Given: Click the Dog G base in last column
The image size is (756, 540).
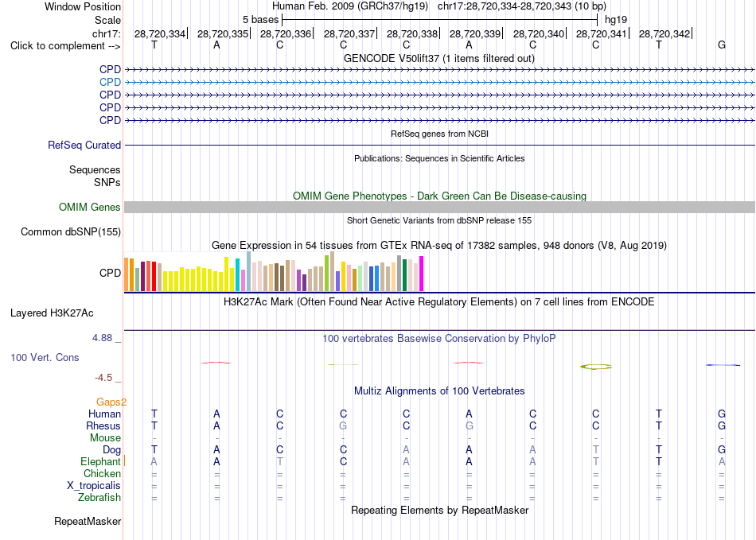Looking at the screenshot, I should 722,449.
